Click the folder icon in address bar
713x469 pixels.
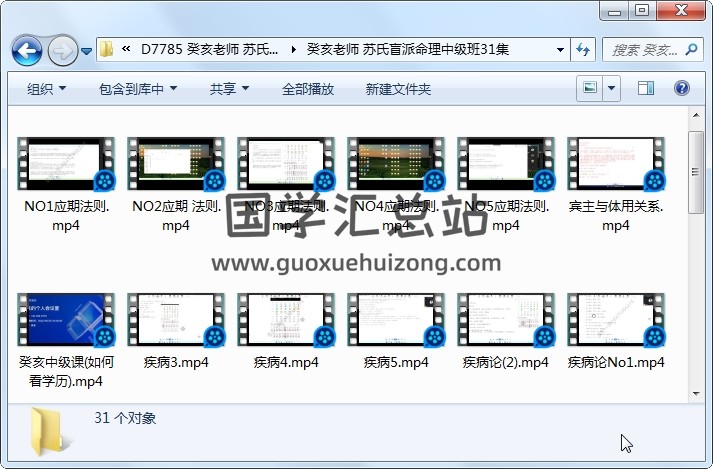pos(106,49)
